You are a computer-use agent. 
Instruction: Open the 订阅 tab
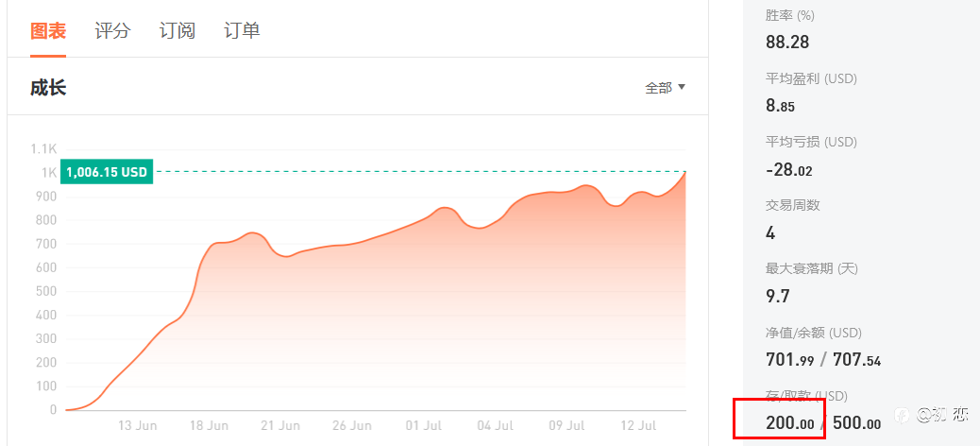click(177, 30)
